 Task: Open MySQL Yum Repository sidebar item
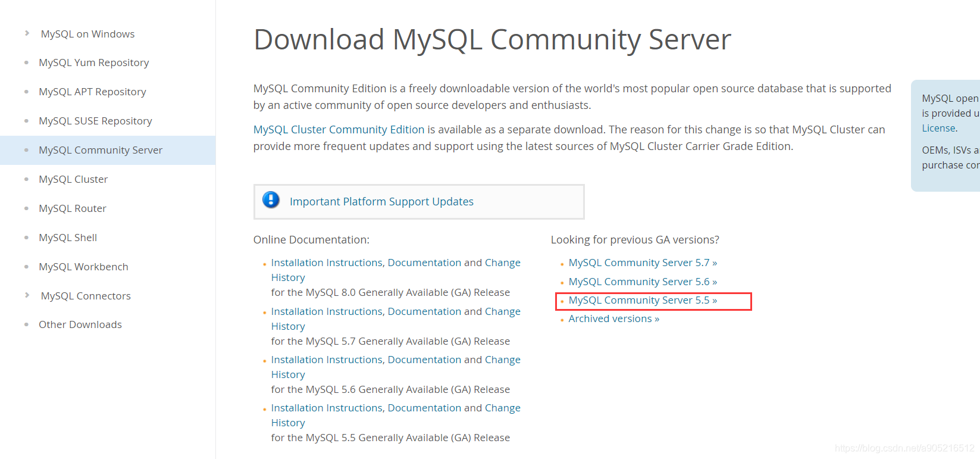[93, 63]
